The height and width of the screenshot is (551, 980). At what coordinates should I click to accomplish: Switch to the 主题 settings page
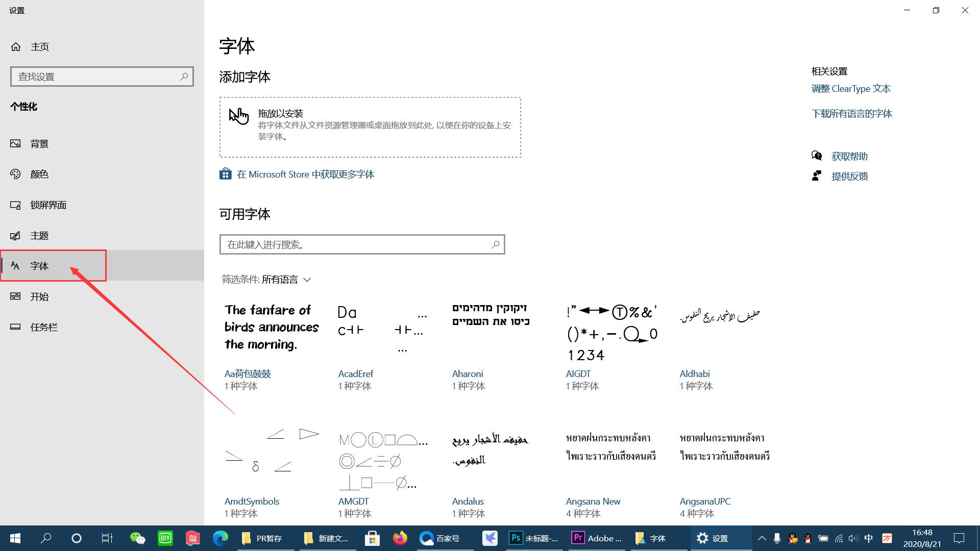tap(15, 235)
